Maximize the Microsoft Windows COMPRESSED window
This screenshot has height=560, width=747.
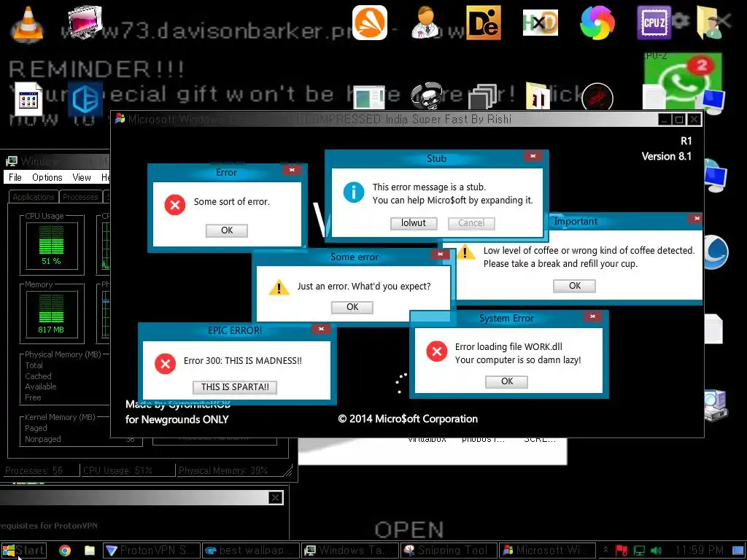pyautogui.click(x=679, y=119)
